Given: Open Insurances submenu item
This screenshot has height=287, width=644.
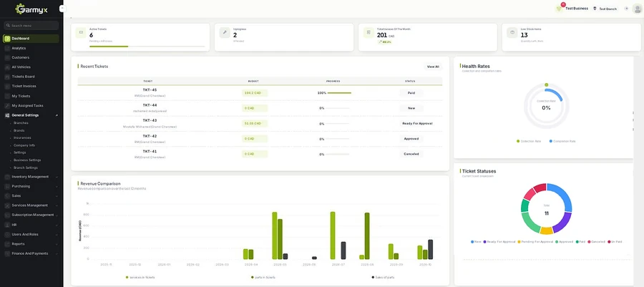Looking at the screenshot, I should (22, 138).
